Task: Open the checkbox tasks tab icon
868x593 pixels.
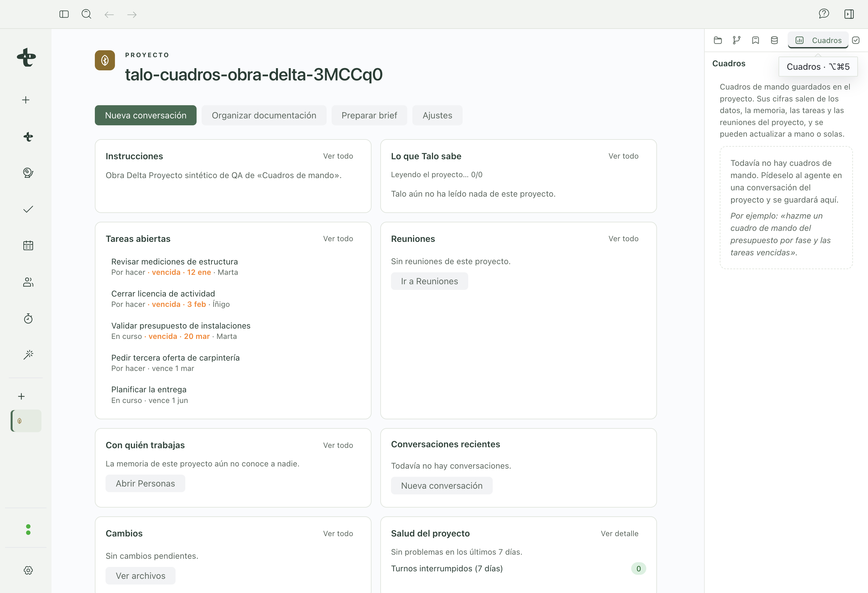Action: 856,40
